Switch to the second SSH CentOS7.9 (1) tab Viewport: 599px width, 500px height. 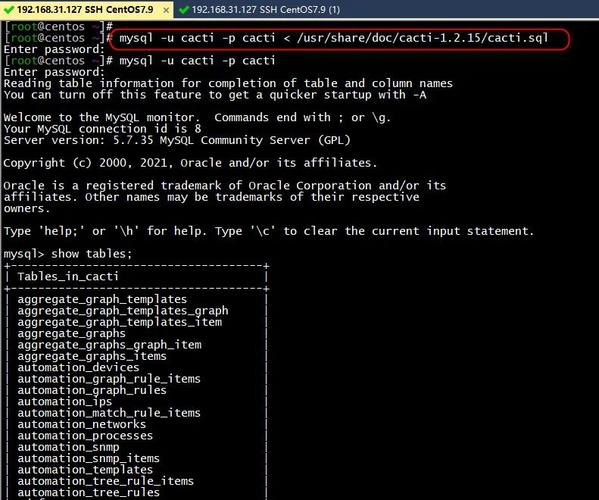(x=260, y=9)
